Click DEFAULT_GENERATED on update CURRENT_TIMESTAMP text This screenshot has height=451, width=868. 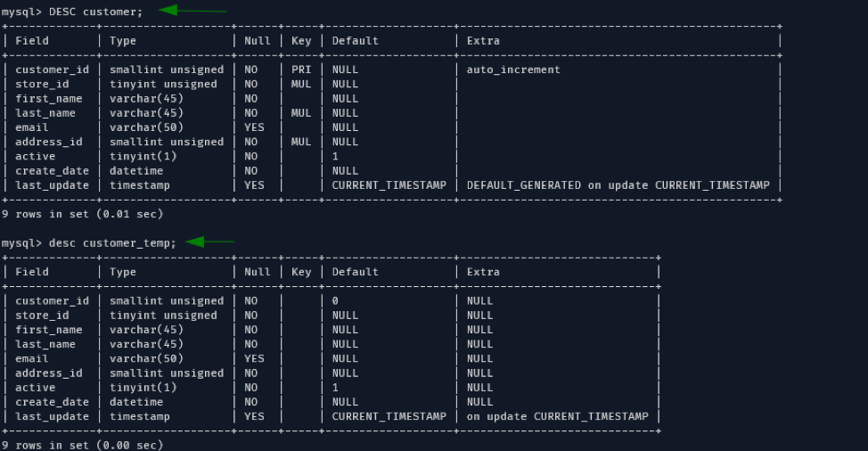[x=618, y=185]
